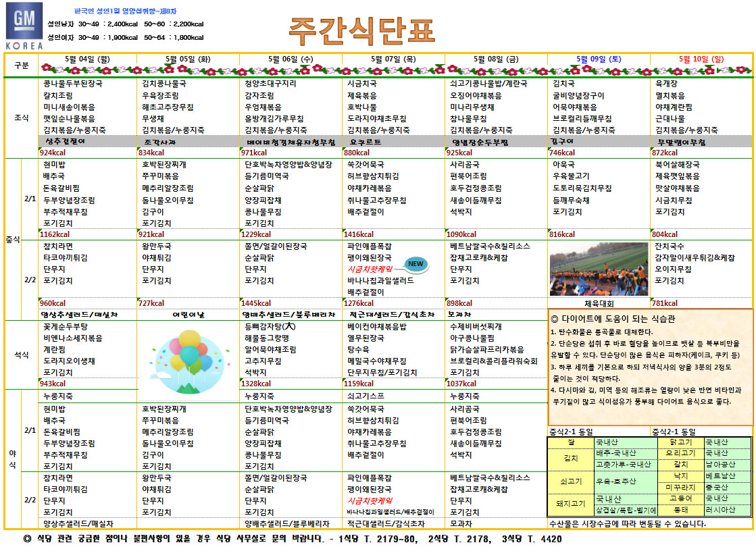Click the NEW speech bubble badge
756x547 pixels.
[416, 264]
